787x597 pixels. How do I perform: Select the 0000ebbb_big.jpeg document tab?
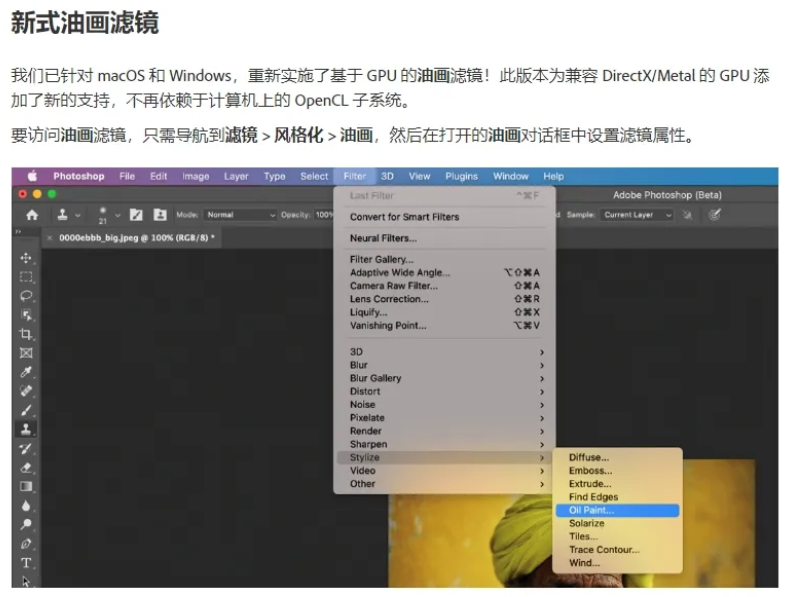pyautogui.click(x=137, y=237)
